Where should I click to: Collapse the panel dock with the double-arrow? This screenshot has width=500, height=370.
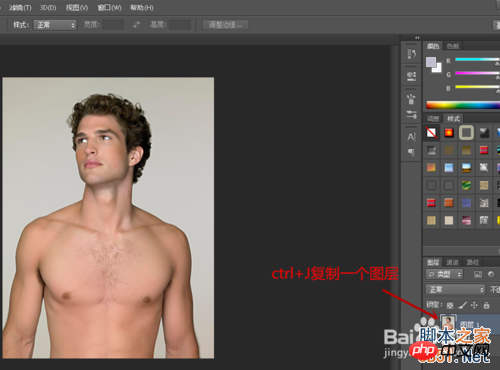417,38
